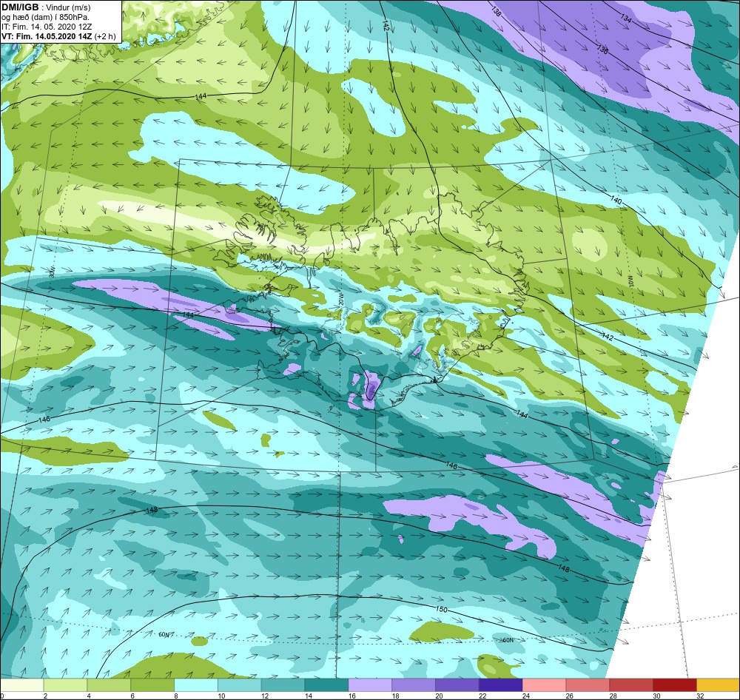Click the salmon 26–28 m/s legend swatch
The height and width of the screenshot is (700, 740).
[x=588, y=684]
